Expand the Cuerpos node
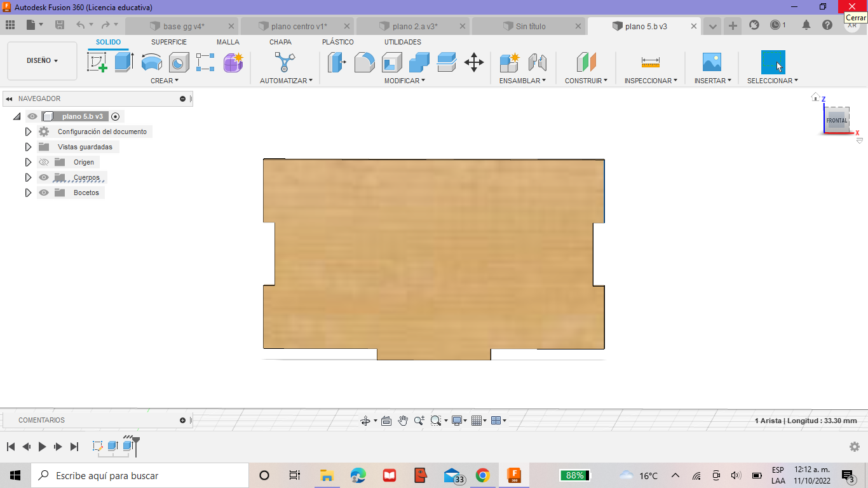 click(x=28, y=177)
